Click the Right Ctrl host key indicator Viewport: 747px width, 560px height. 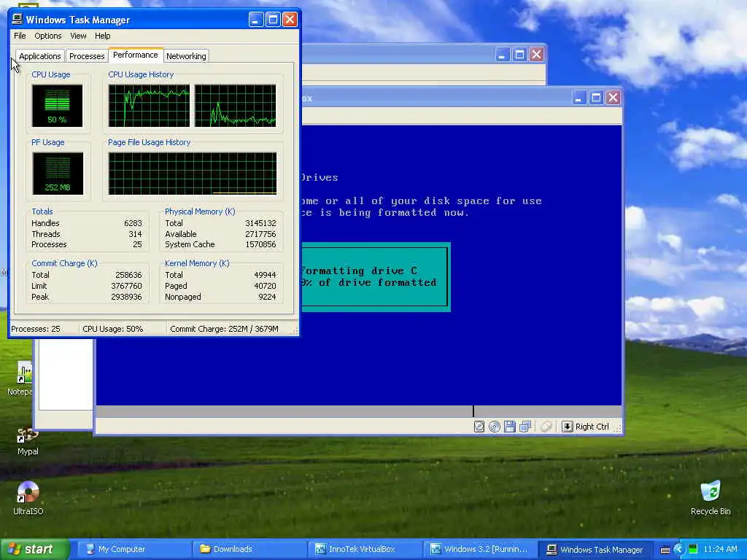click(x=586, y=427)
